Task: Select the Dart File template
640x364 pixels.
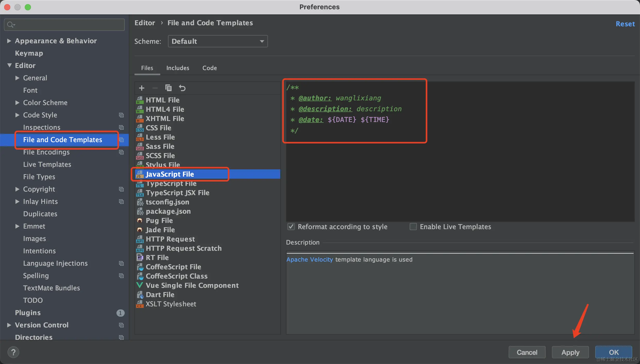Action: [160, 294]
